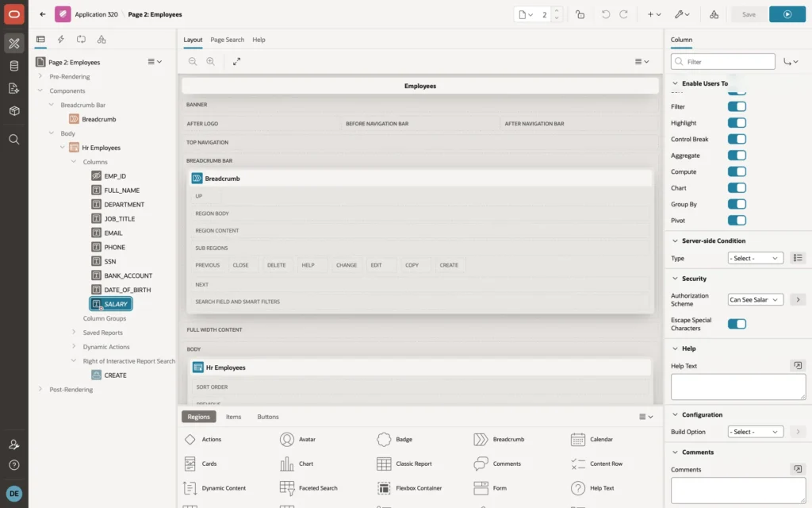Run the page with play button
The image size is (812, 508).
[787, 14]
